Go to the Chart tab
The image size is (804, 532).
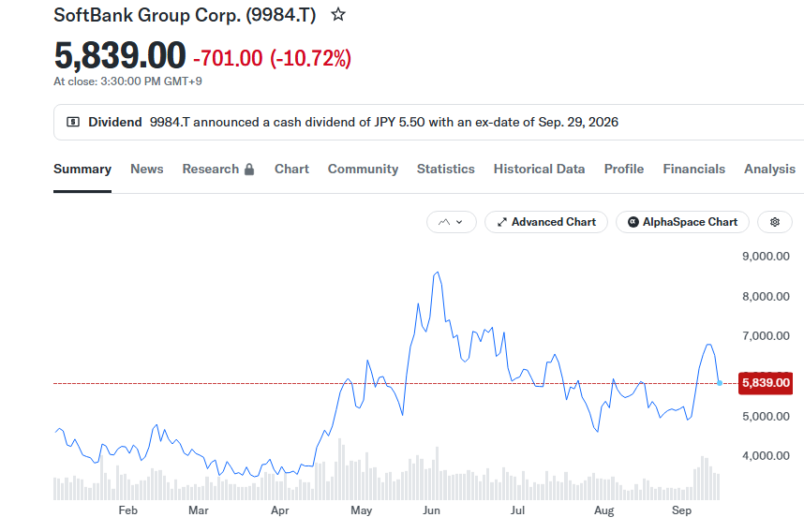tap(291, 170)
